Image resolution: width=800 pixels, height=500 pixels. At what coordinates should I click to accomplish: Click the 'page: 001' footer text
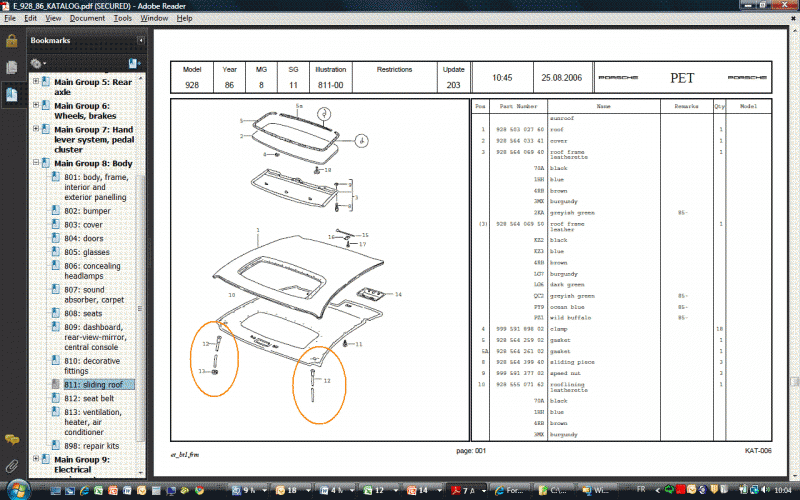point(471,451)
